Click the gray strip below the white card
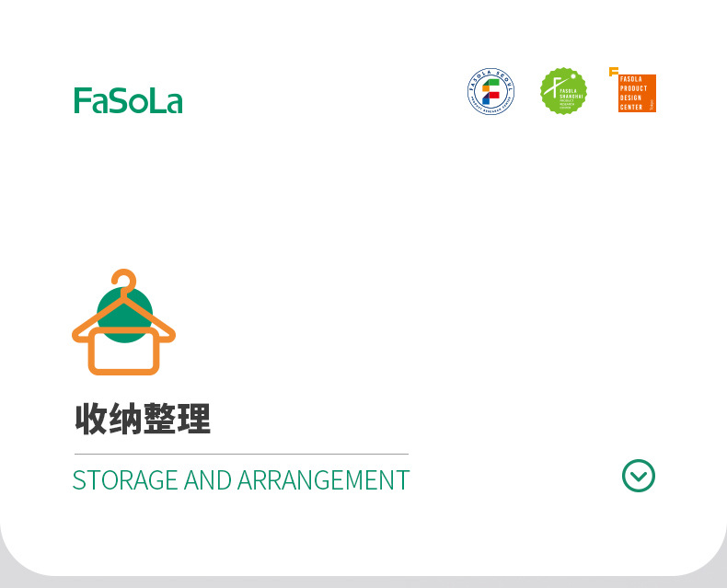727x588 pixels. coord(363,582)
